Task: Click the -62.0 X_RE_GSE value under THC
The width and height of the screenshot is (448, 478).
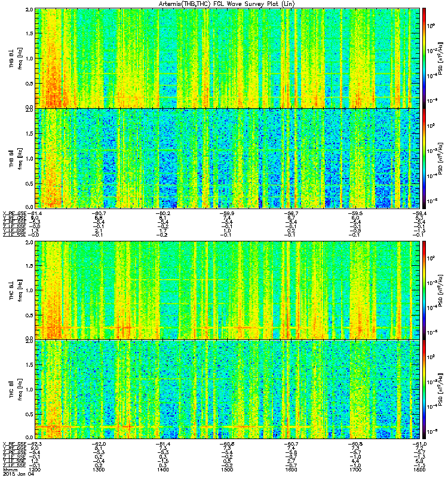Action: coord(99,444)
